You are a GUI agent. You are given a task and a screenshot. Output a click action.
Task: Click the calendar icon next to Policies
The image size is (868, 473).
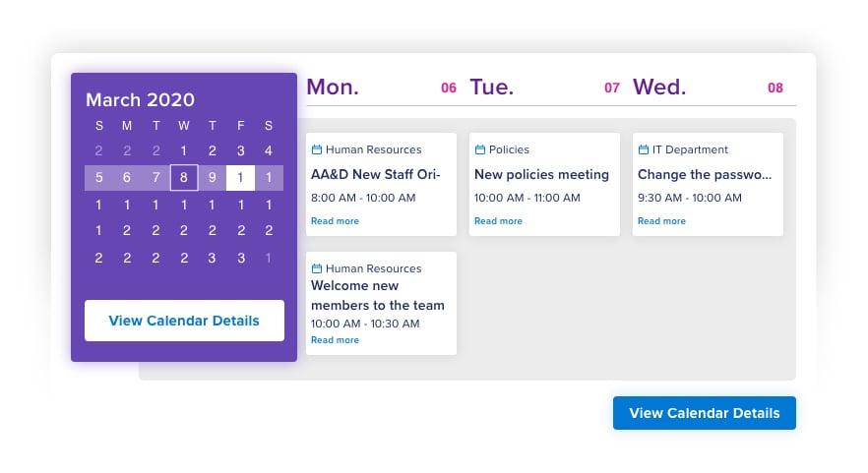(480, 149)
